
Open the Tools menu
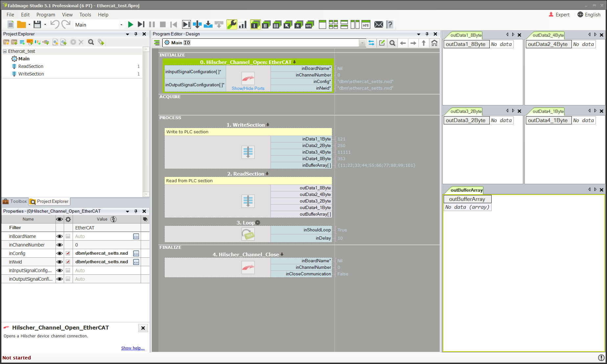tap(85, 15)
